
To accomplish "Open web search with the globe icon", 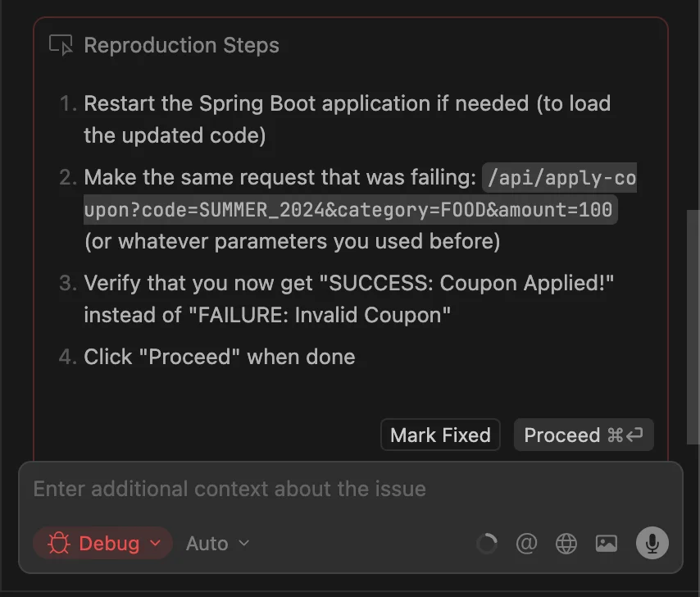I will click(566, 543).
